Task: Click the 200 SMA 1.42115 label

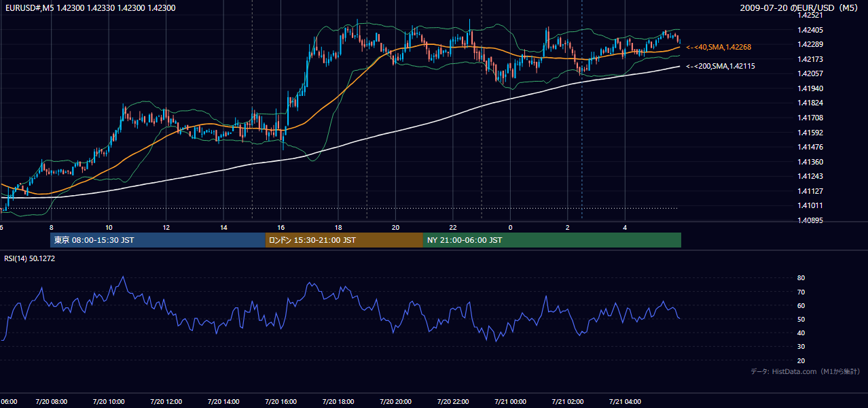Action: (x=721, y=66)
